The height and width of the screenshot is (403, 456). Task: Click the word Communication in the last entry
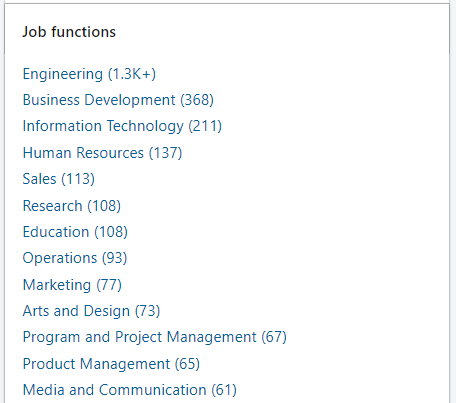153,390
